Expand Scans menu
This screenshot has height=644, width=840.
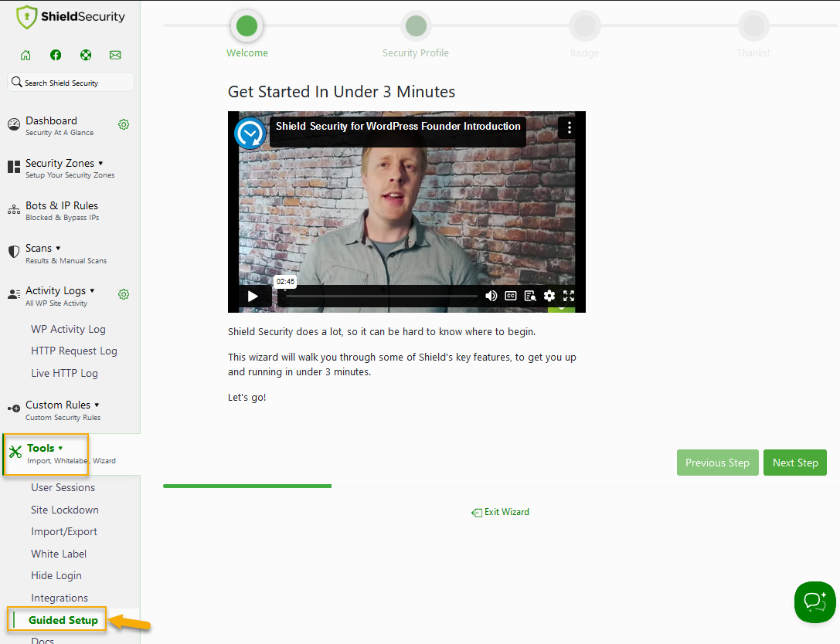point(58,249)
